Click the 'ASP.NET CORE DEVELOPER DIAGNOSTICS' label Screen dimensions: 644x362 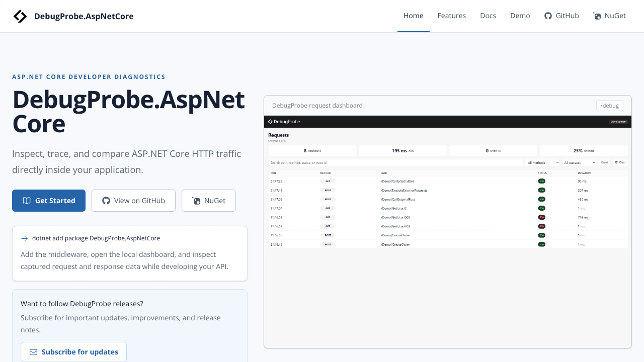[89, 77]
